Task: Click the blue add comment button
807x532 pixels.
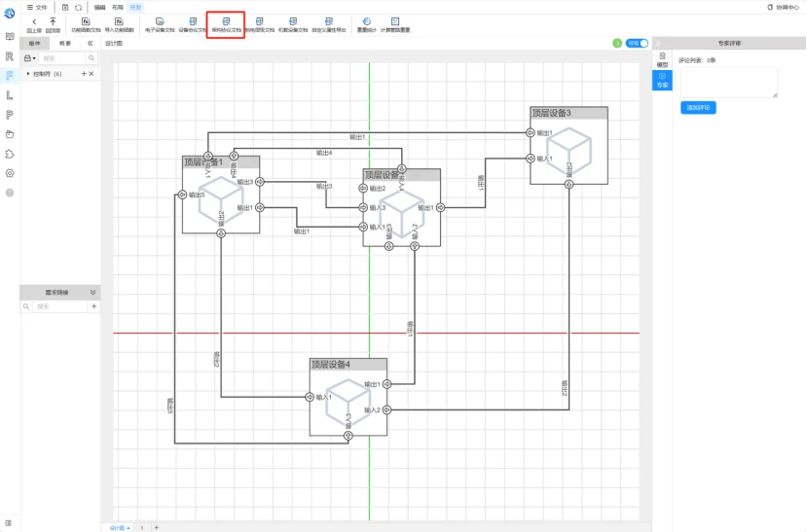Action: pyautogui.click(x=698, y=107)
